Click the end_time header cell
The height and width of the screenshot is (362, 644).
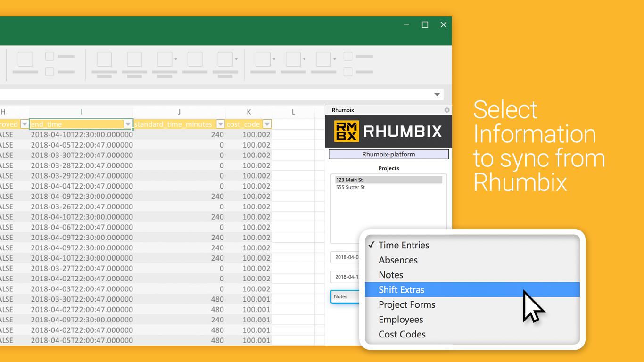pos(81,124)
